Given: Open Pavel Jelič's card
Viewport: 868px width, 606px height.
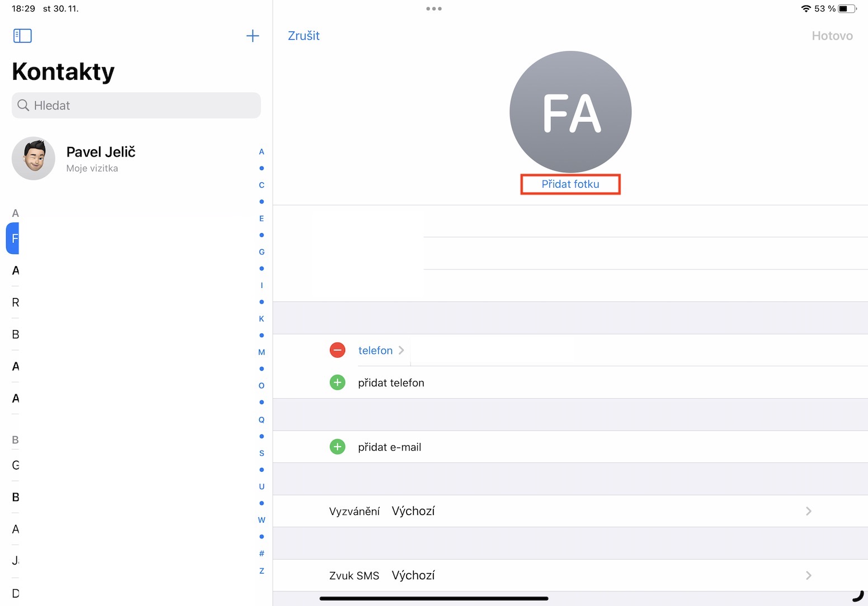Looking at the screenshot, I should (101, 158).
